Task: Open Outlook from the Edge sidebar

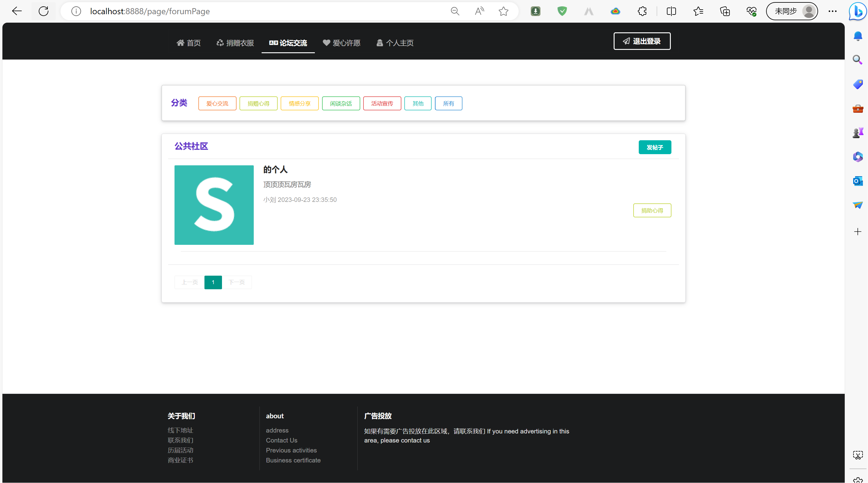Action: click(x=857, y=181)
